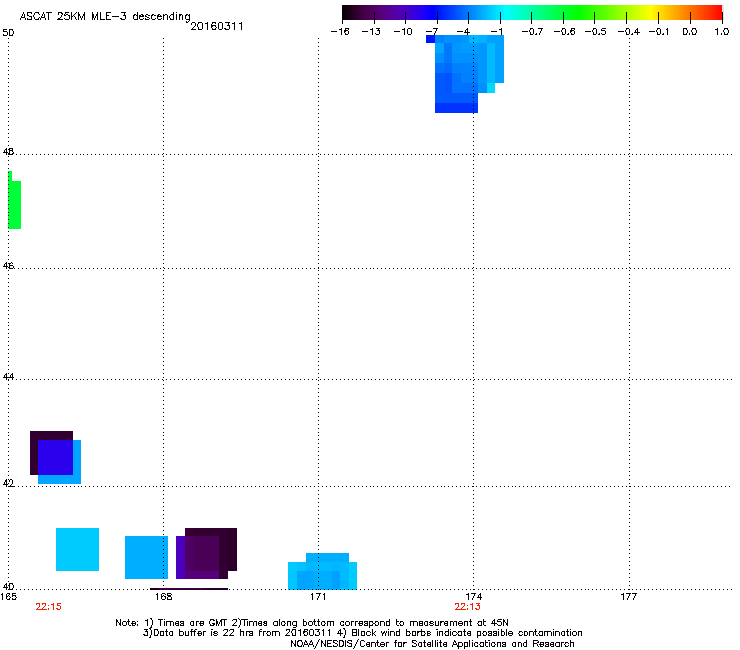
Task: Click the dark purple square near 43N
Action: pyautogui.click(x=51, y=453)
